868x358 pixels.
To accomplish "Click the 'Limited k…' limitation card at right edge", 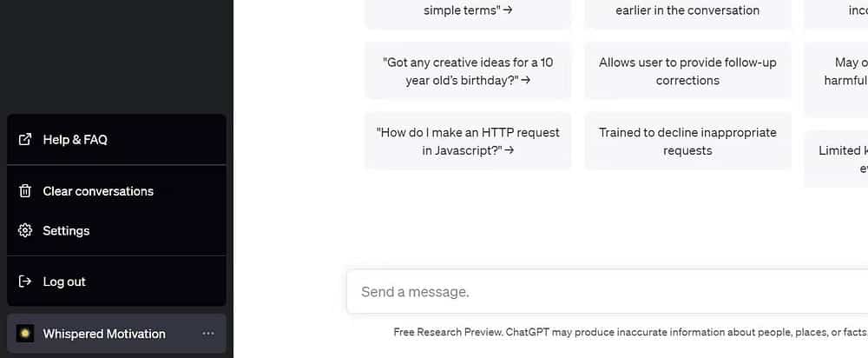I will [x=836, y=159].
